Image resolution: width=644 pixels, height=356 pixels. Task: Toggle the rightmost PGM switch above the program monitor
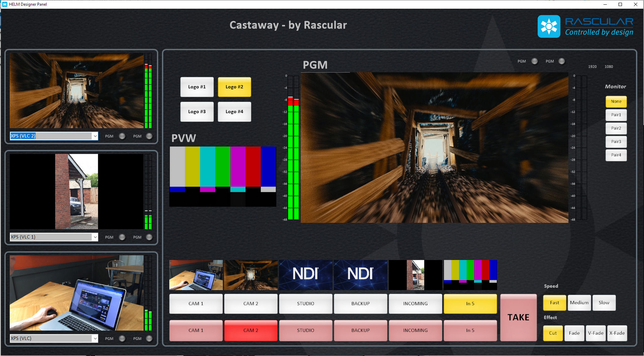click(x=562, y=61)
